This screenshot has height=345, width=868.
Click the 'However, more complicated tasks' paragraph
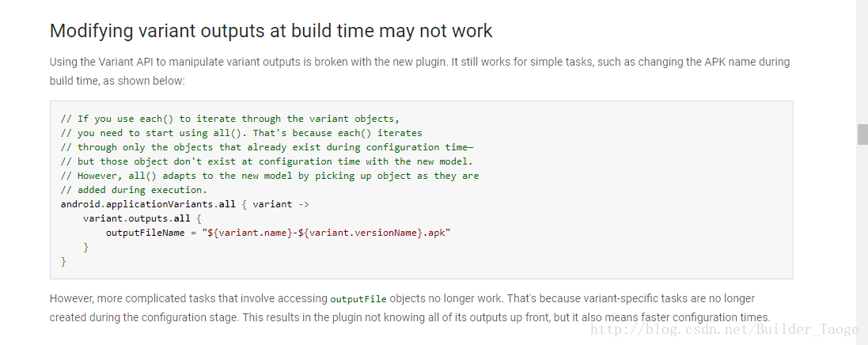[410, 308]
